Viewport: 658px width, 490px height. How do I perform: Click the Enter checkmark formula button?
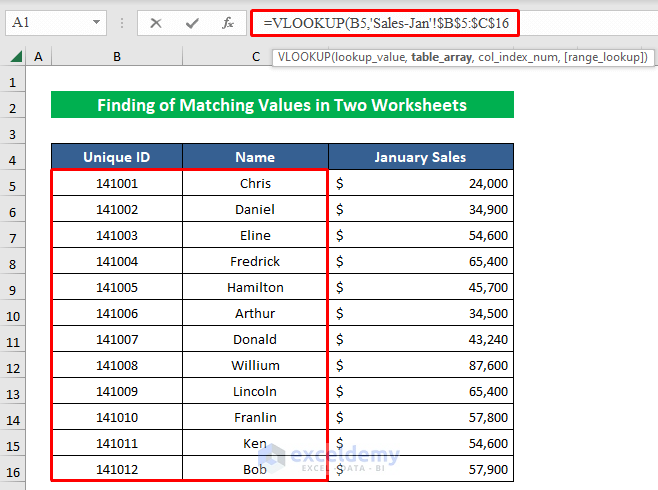pos(192,22)
